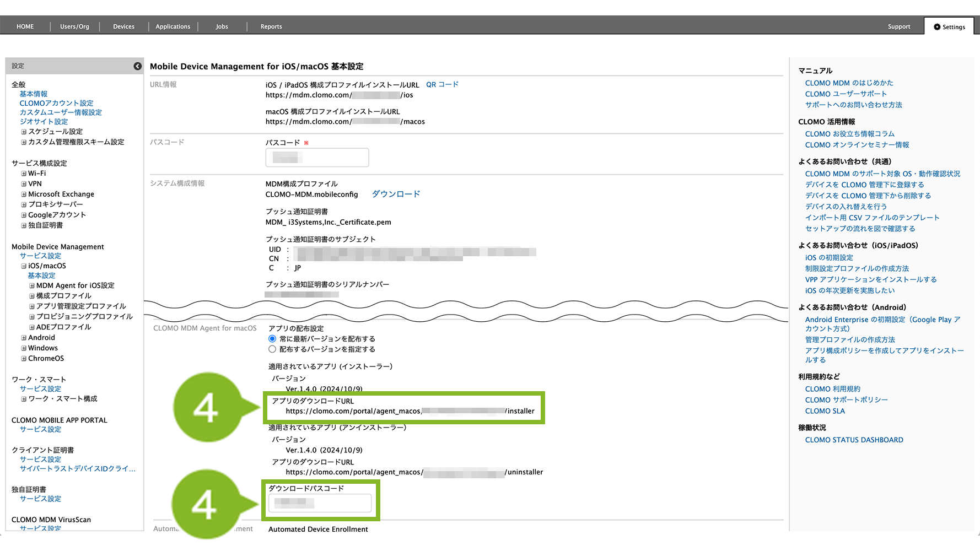The height and width of the screenshot is (551, 980).
Task: Expand 構成プロファイル node
Action: [32, 296]
